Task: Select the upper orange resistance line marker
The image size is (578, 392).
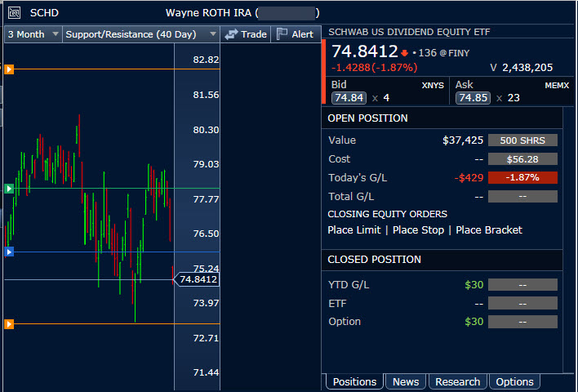Action: click(x=9, y=69)
